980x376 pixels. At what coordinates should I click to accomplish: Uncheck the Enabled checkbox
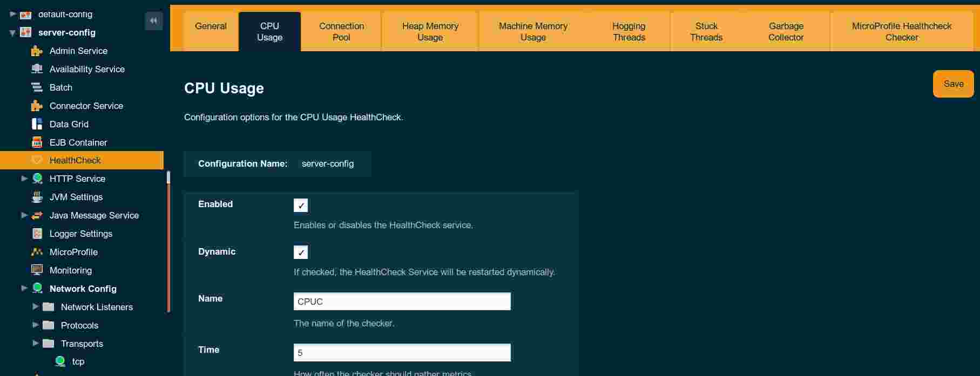coord(301,206)
